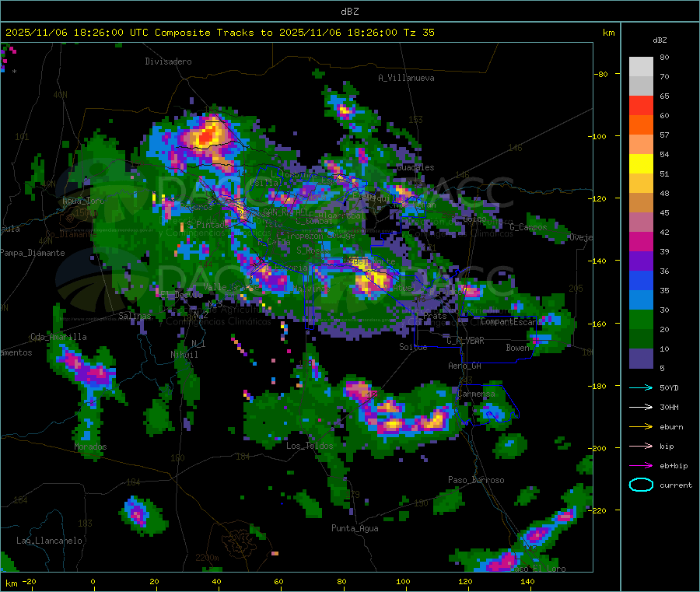Click the Salinas map label
Viewport: 700px width, 592px height.
click(135, 316)
